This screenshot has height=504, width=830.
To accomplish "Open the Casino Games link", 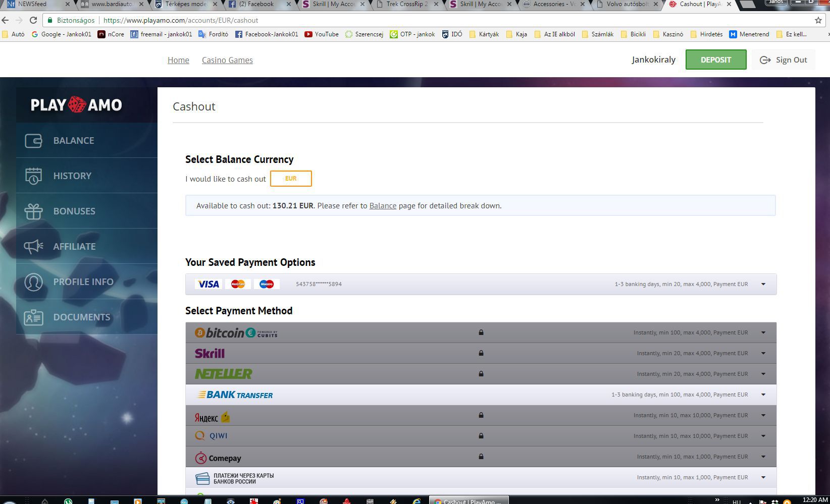I will [x=227, y=60].
